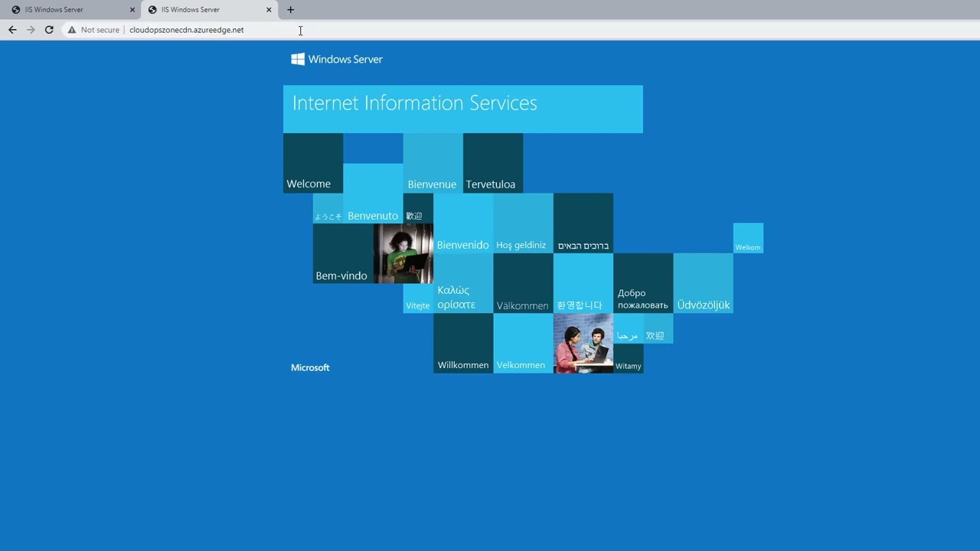Image resolution: width=980 pixels, height=551 pixels.
Task: Reload the page with the refresh icon
Action: pyautogui.click(x=49, y=30)
